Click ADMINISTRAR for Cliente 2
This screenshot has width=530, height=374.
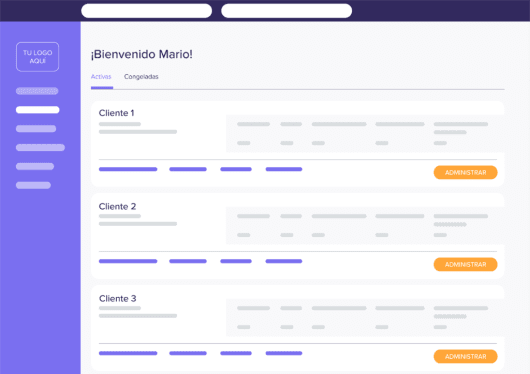pos(465,264)
